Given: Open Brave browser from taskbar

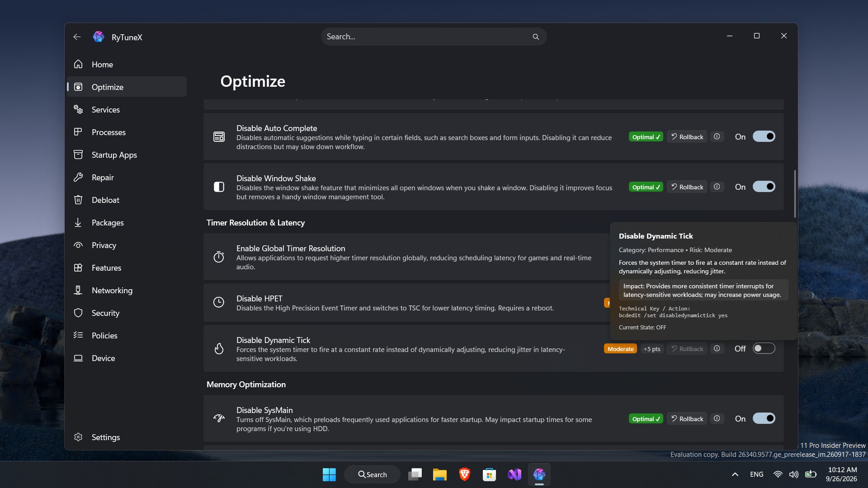Looking at the screenshot, I should [x=464, y=474].
